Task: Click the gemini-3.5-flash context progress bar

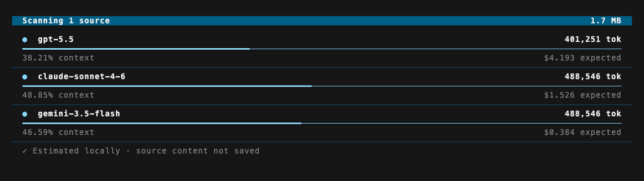Action: [321, 123]
